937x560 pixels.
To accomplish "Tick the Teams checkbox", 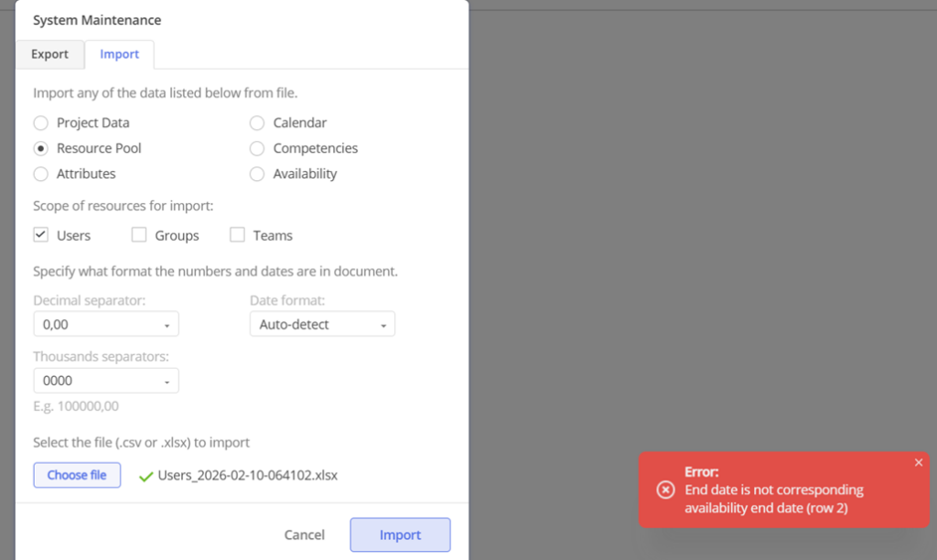I will pyautogui.click(x=237, y=235).
